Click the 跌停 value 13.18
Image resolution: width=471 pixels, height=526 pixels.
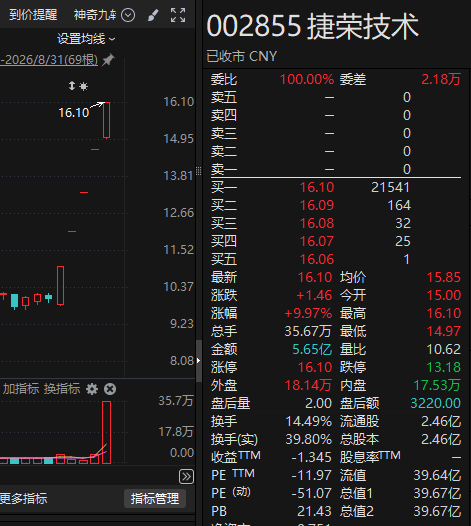[443, 367]
